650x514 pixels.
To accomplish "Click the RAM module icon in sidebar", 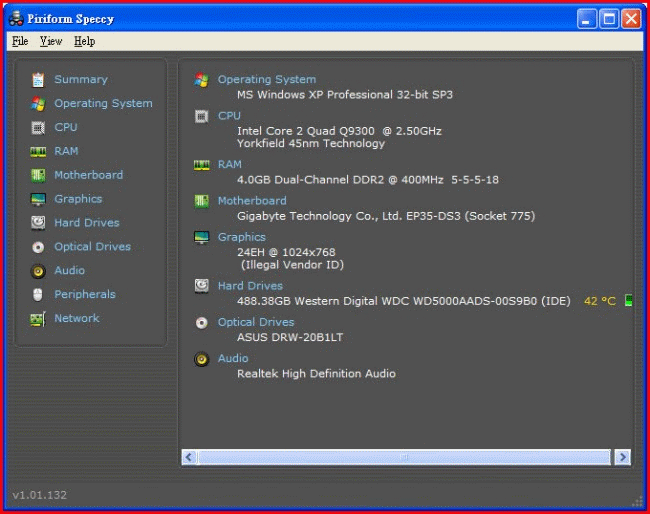I will pyautogui.click(x=38, y=152).
